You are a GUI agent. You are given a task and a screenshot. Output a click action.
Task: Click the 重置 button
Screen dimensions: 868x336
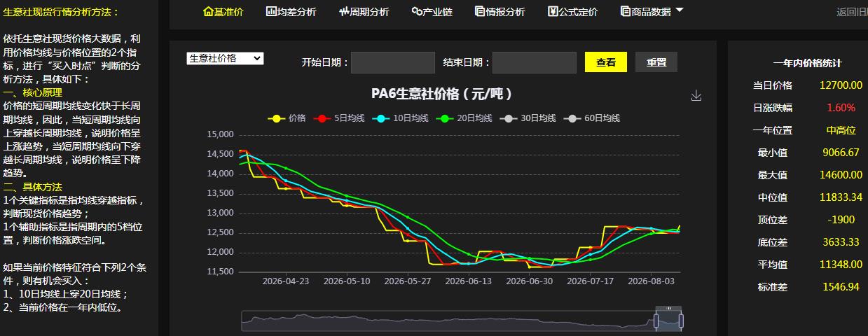pyautogui.click(x=656, y=62)
